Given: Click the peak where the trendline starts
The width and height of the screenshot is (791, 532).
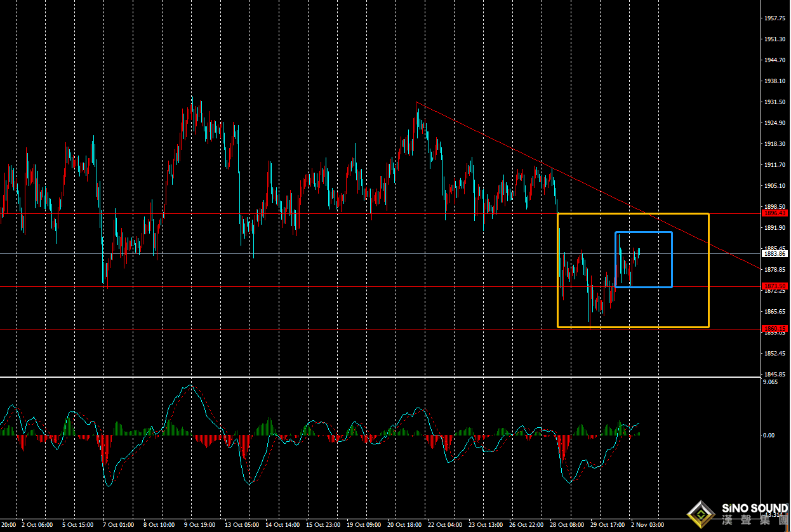Looking at the screenshot, I should point(416,102).
